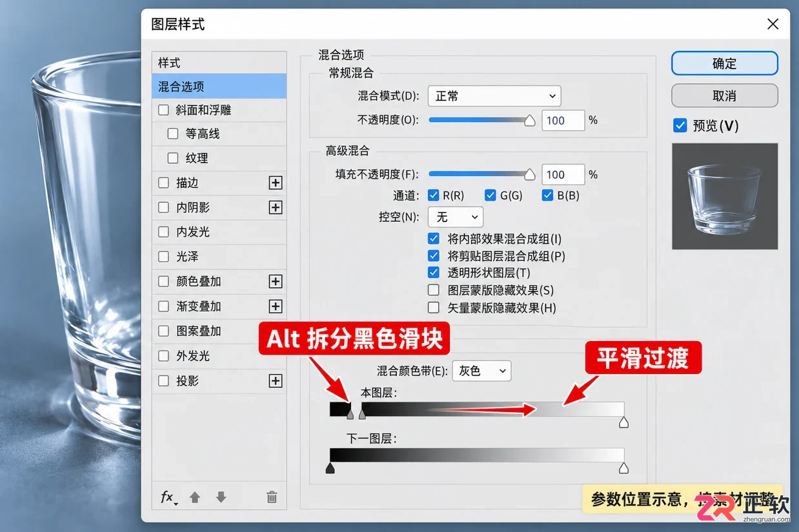Open the 混合颜色带 dropdown showing 灰色
The width and height of the screenshot is (799, 532).
point(481,371)
